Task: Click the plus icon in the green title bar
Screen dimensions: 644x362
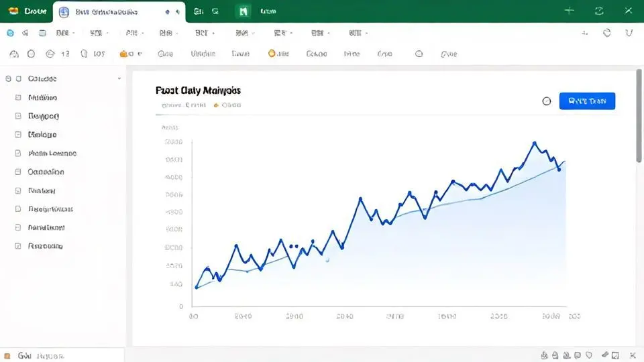Action: point(570,11)
